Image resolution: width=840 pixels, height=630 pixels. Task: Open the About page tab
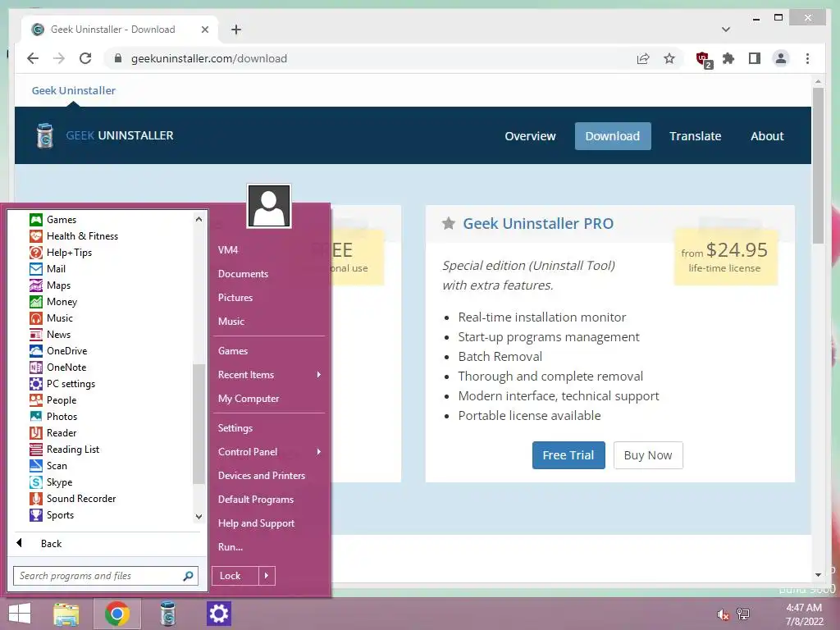click(767, 136)
